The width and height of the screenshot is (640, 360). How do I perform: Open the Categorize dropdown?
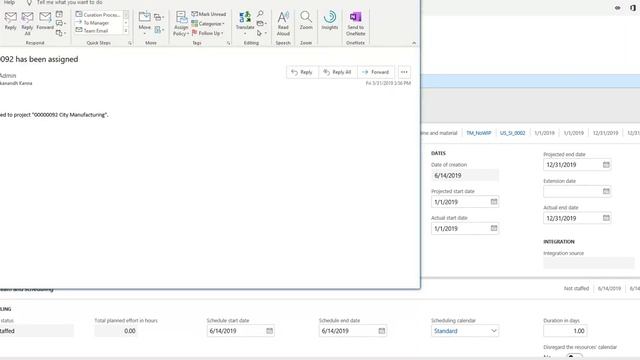pyautogui.click(x=208, y=24)
